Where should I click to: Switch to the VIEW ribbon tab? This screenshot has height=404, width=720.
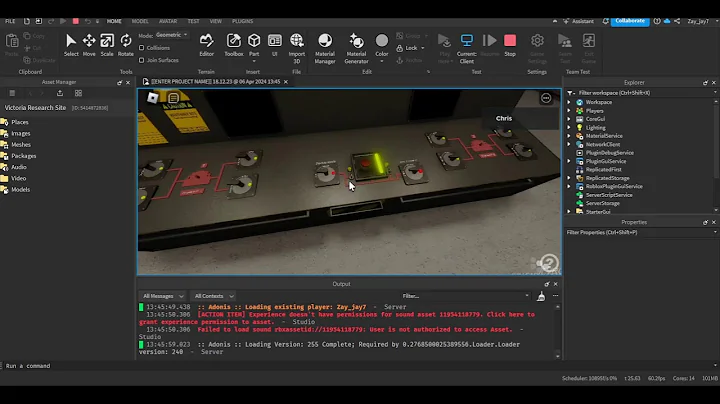[215, 21]
